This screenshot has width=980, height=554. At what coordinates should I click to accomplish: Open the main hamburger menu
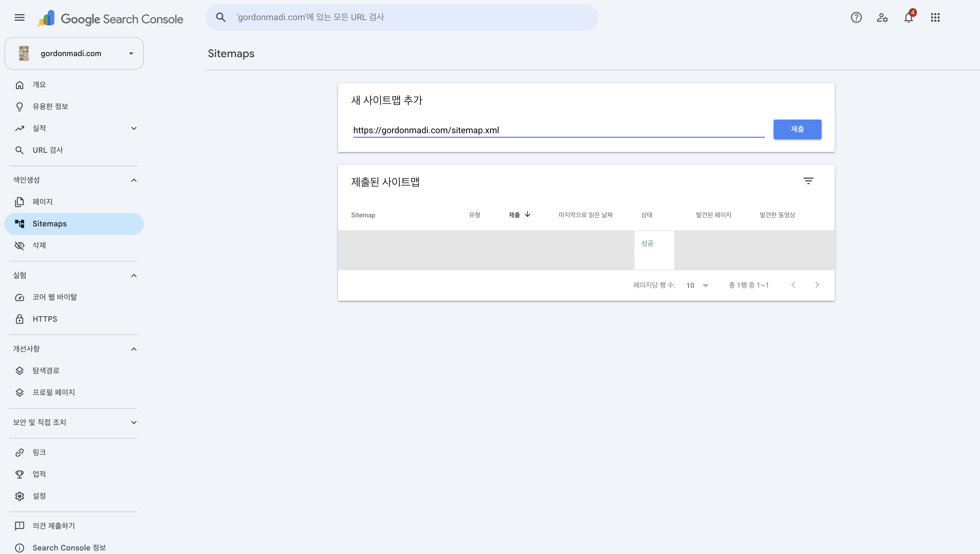click(x=19, y=17)
